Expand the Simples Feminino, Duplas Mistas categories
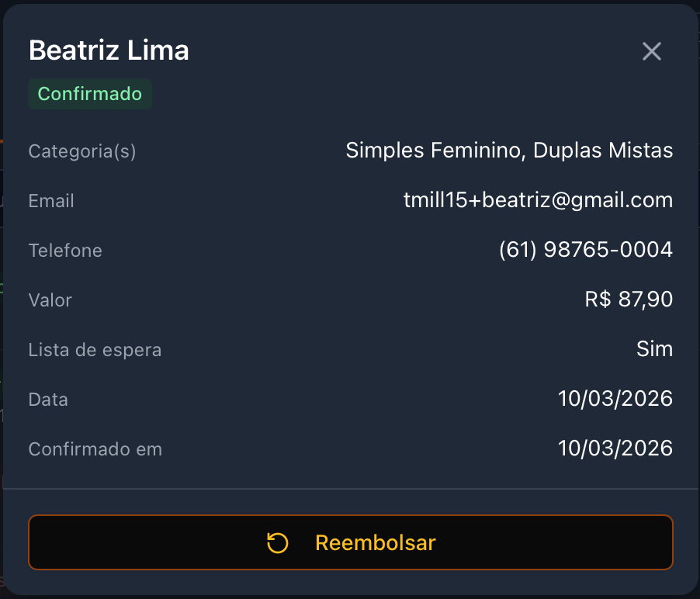Screen dimensions: 700x599 coord(509,151)
